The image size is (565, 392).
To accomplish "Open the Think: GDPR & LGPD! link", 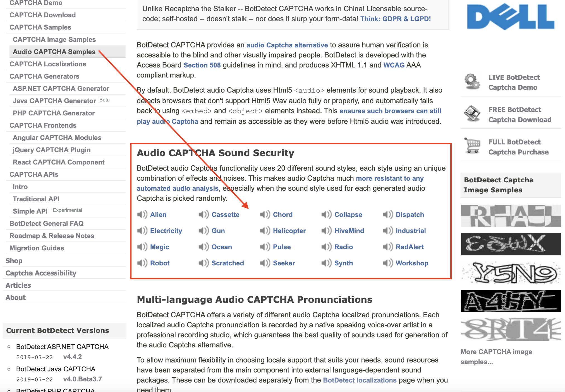I will 395,19.
